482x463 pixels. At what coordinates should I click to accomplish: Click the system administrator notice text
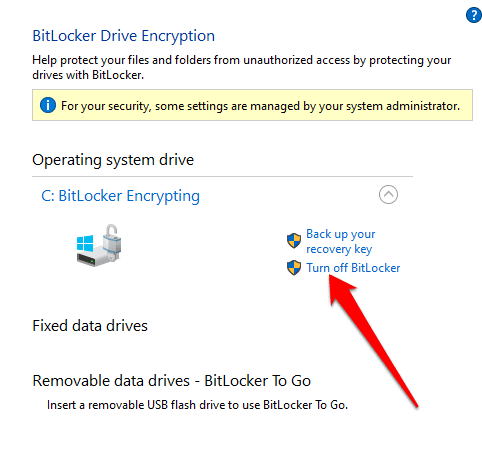[260, 106]
